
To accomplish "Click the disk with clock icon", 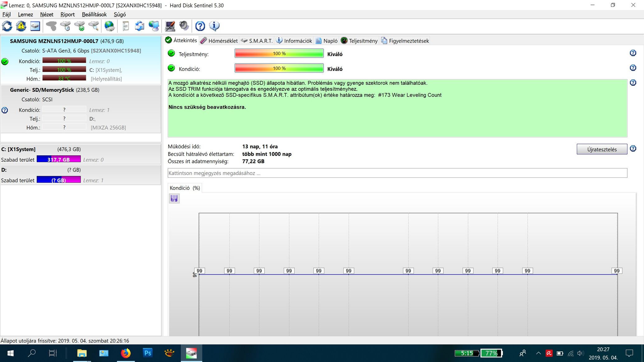I will point(66,26).
